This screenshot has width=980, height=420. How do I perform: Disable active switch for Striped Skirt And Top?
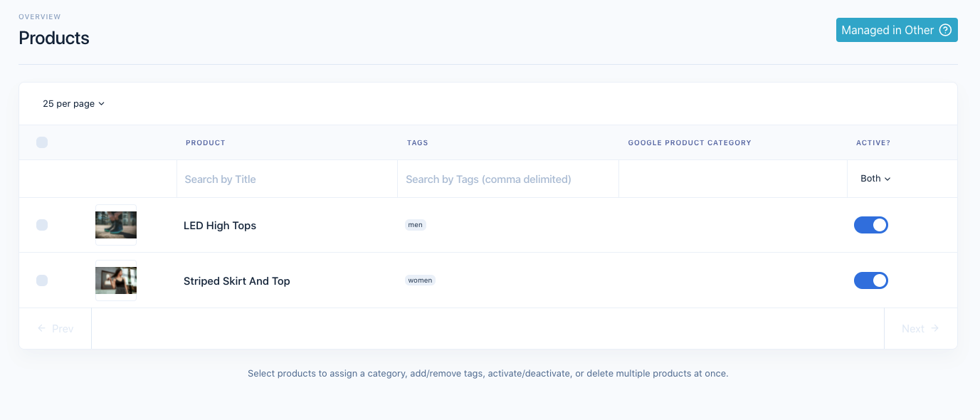tap(870, 280)
